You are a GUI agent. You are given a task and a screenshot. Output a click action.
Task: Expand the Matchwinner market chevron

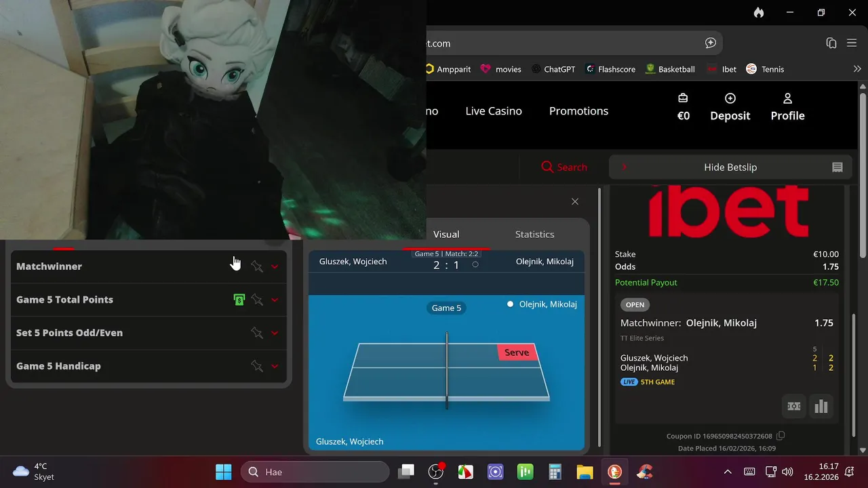pyautogui.click(x=275, y=267)
